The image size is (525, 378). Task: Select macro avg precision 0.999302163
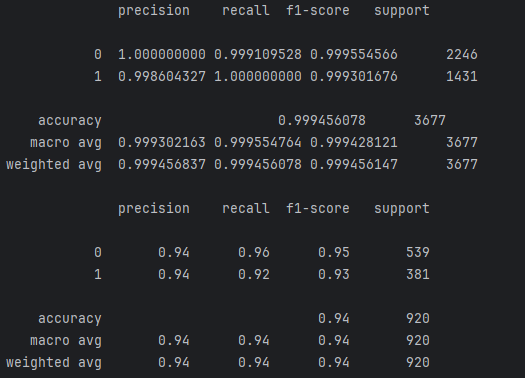coord(162,143)
